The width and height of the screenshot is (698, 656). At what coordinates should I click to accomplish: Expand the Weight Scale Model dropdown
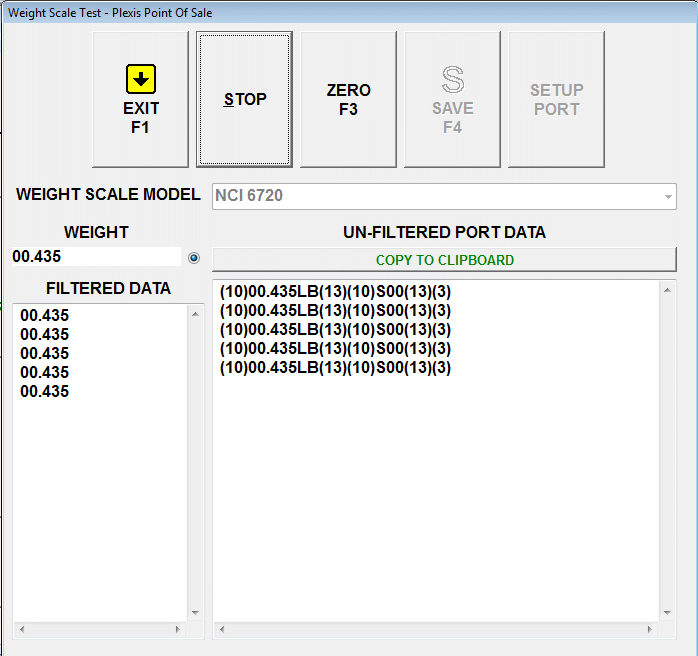point(668,196)
